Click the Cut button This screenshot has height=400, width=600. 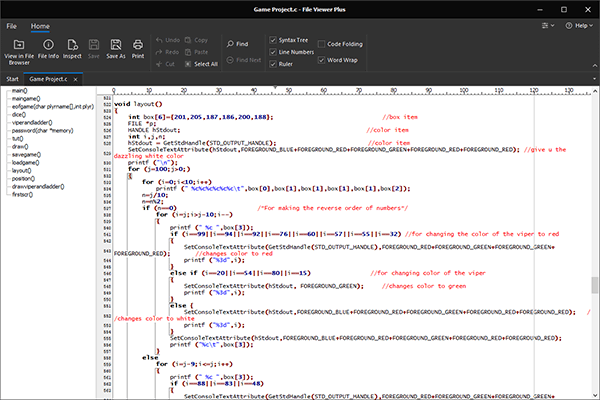click(165, 64)
